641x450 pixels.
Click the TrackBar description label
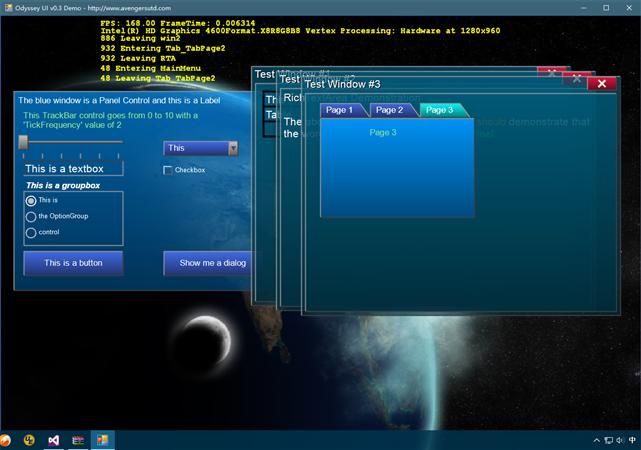[x=110, y=120]
